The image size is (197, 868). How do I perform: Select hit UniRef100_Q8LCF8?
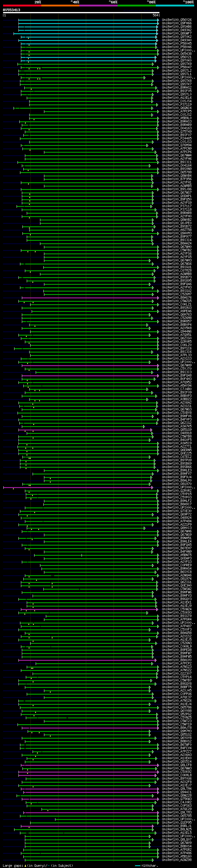pyautogui.click(x=177, y=765)
